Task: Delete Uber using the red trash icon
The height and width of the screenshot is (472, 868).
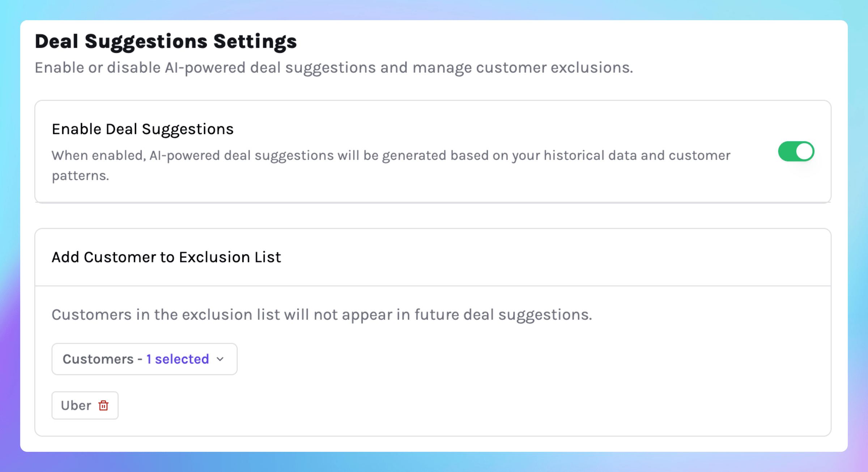Action: pos(103,406)
